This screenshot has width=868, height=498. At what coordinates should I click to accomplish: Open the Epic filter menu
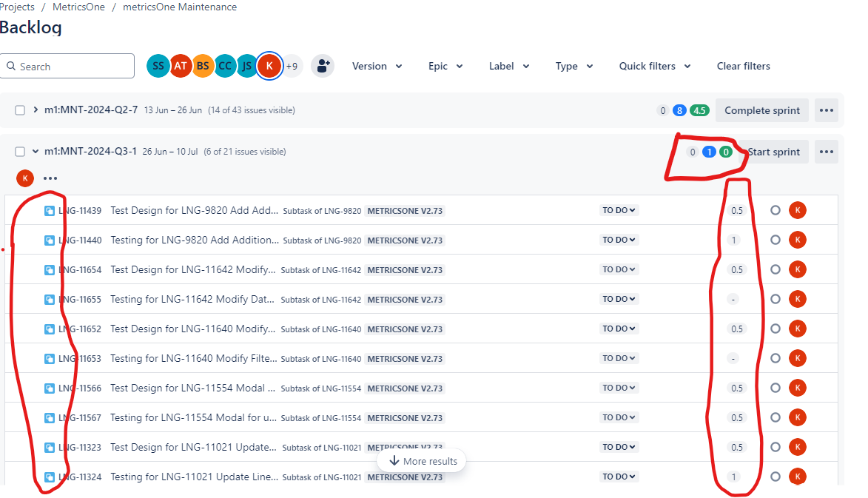point(445,66)
